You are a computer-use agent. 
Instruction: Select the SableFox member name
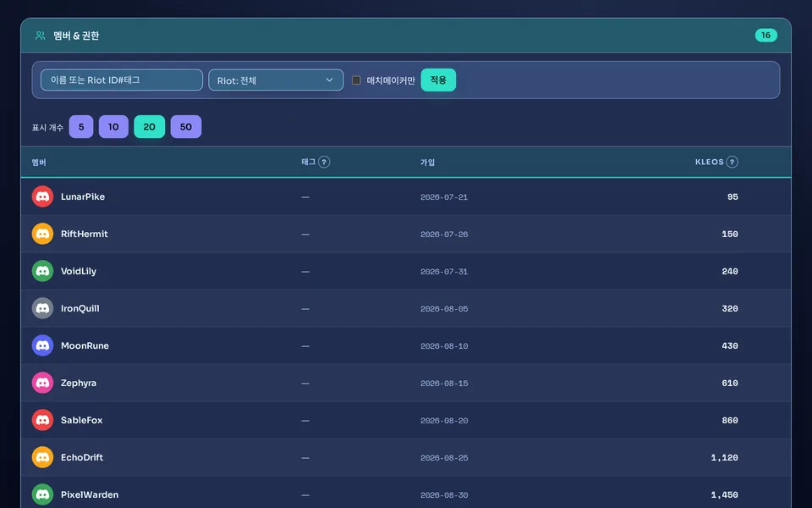point(82,421)
